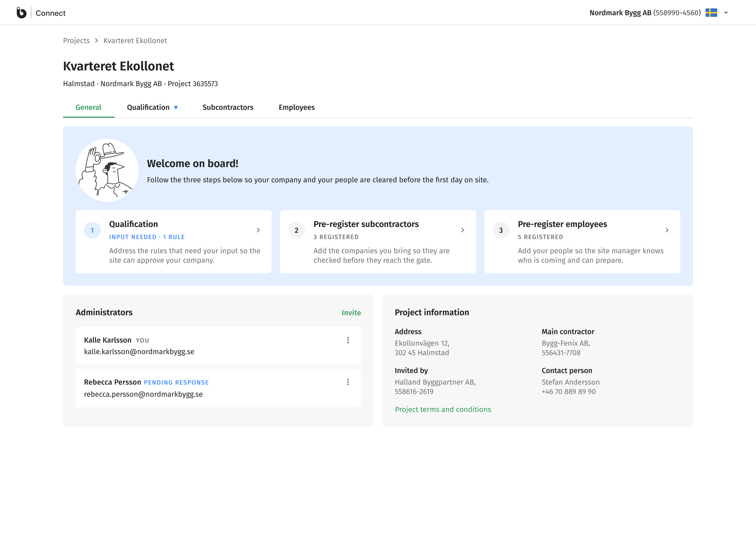Click the PENDING RESPONSE badge
The image size is (756, 538).
(176, 383)
